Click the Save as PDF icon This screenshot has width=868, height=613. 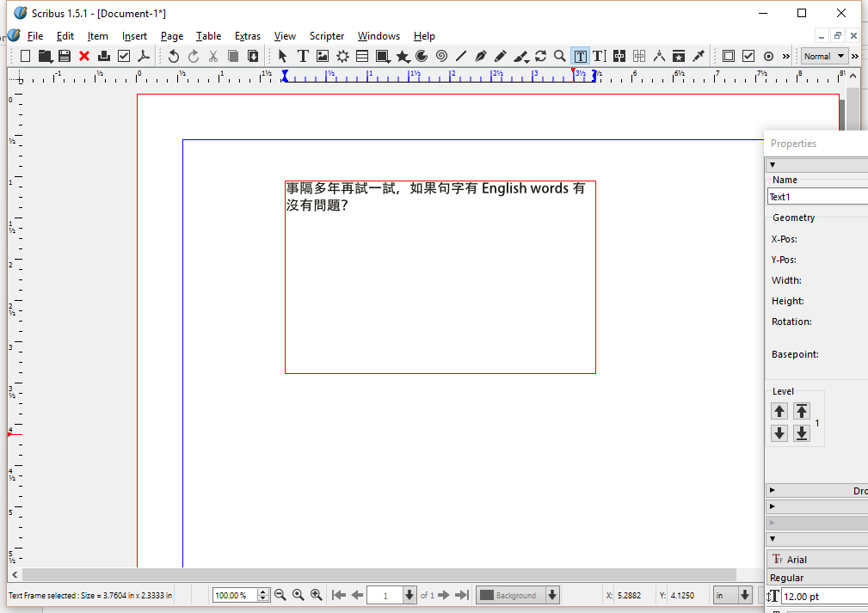click(144, 56)
